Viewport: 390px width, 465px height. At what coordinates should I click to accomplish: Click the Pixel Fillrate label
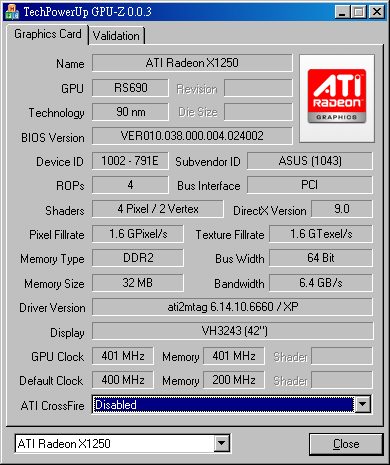pyautogui.click(x=57, y=235)
